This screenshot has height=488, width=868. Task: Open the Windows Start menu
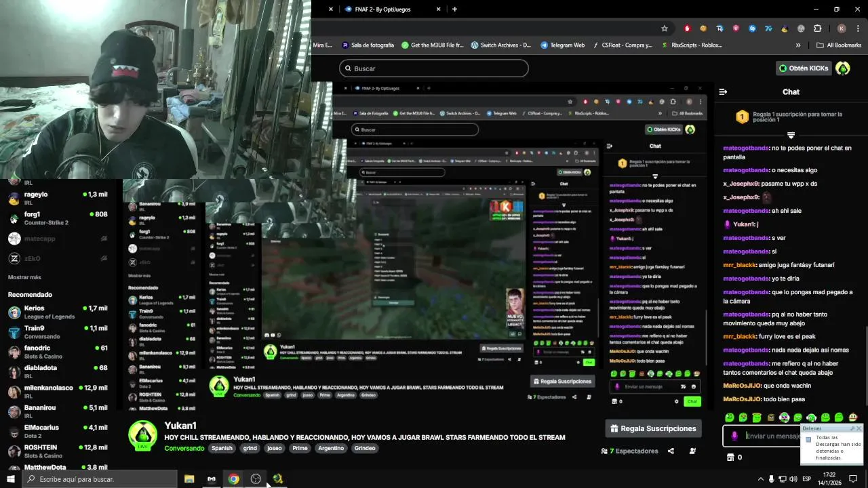point(10,479)
